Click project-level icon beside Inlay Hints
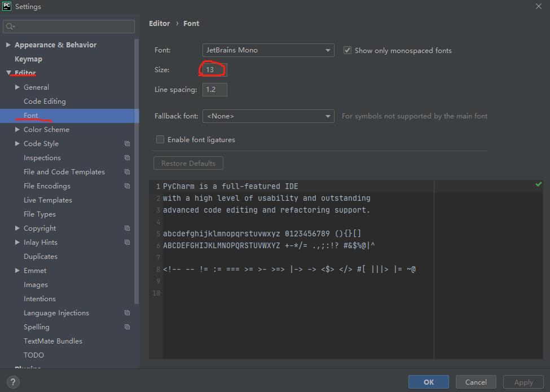550x392 pixels. [127, 243]
